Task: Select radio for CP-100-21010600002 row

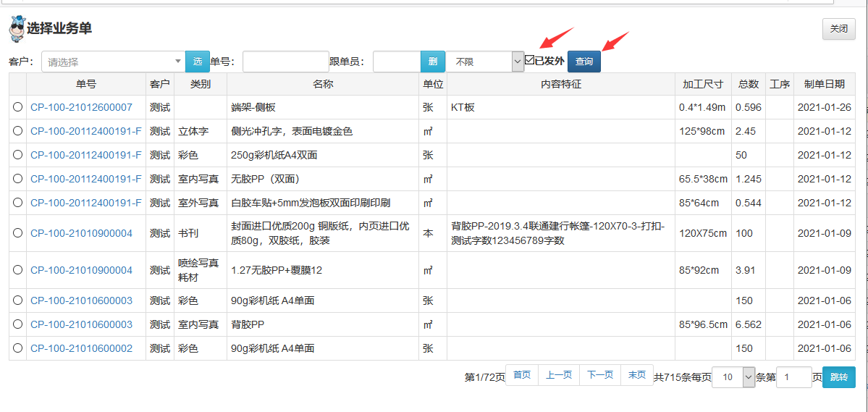Action: click(x=17, y=348)
